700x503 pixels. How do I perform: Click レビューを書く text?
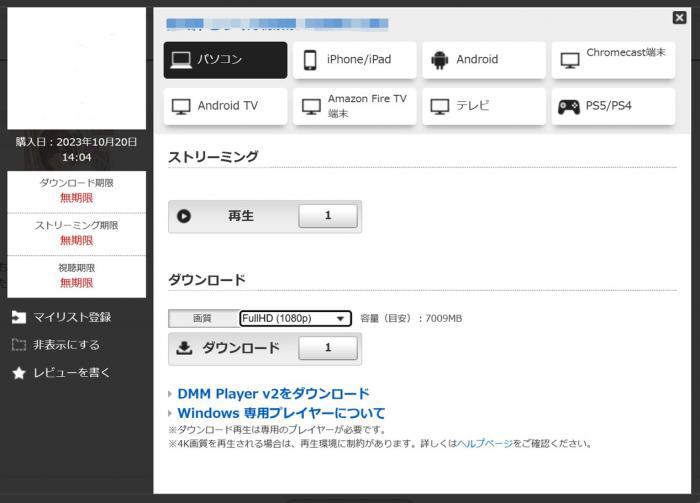71,373
